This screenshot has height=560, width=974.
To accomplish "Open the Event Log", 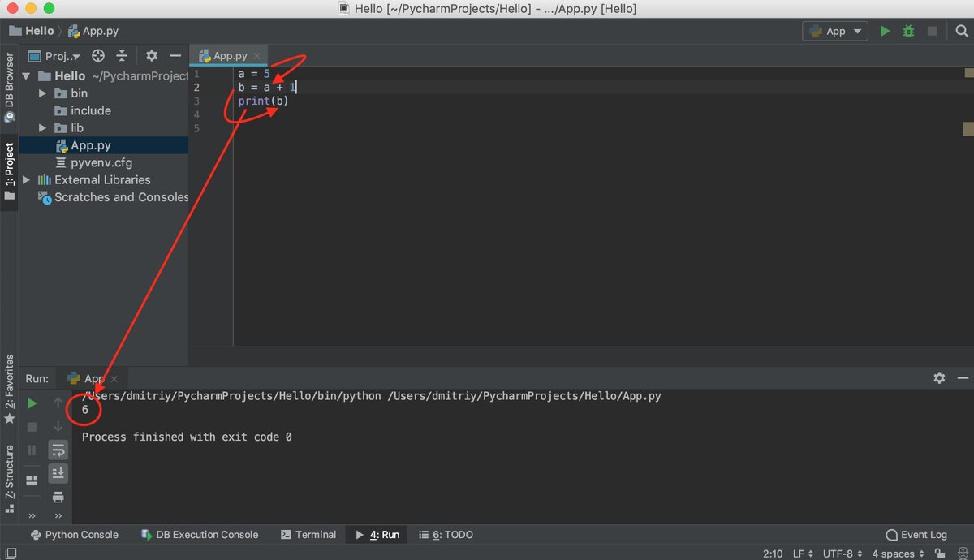I will tap(916, 535).
